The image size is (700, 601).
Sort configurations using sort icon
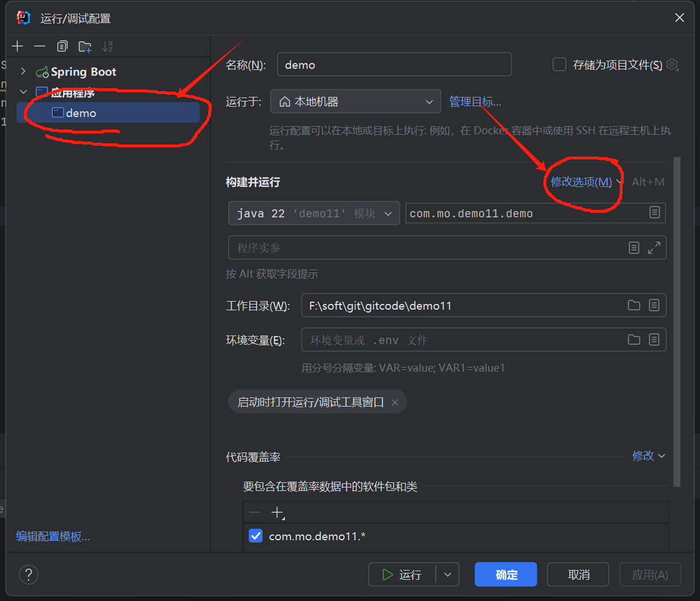click(107, 46)
